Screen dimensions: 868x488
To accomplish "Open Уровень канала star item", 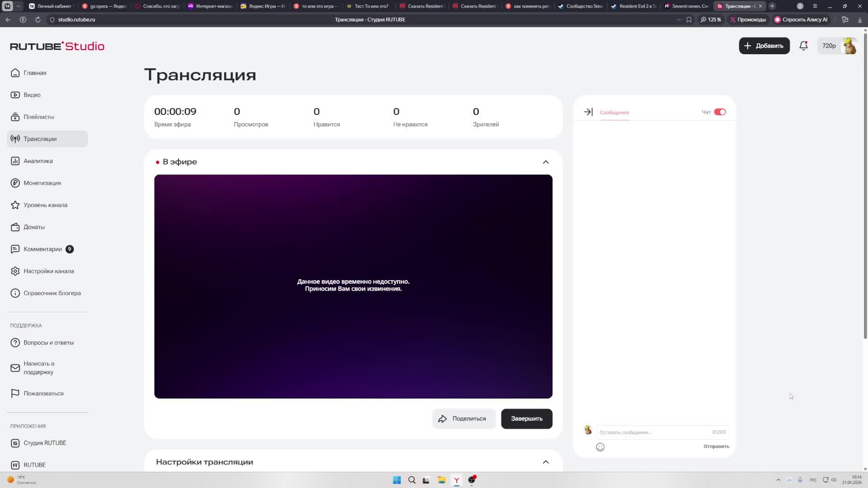I will 45,205.
